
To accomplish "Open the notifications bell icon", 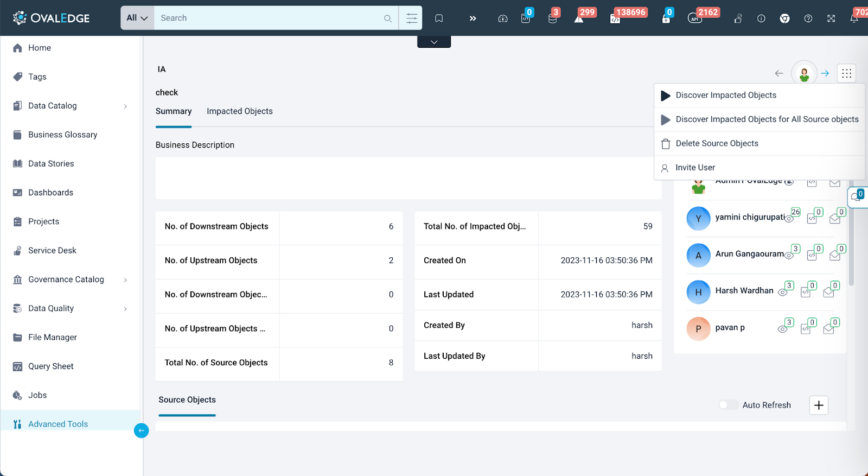I will [854, 18].
